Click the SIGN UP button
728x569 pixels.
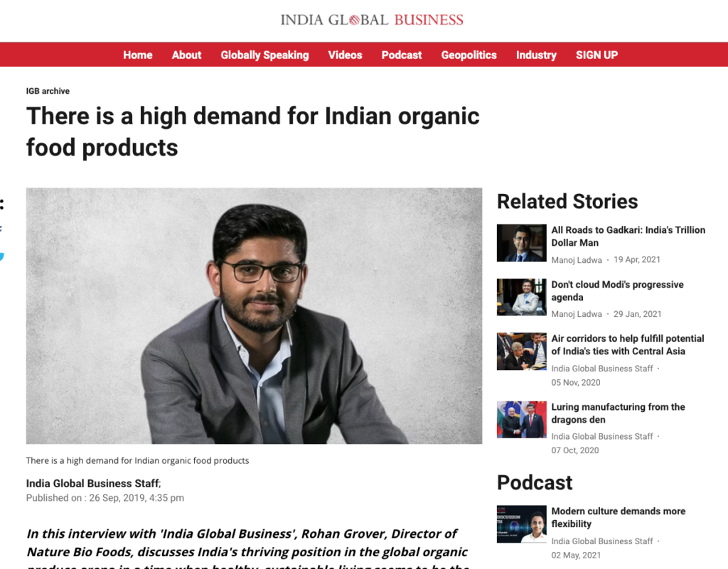pyautogui.click(x=596, y=55)
